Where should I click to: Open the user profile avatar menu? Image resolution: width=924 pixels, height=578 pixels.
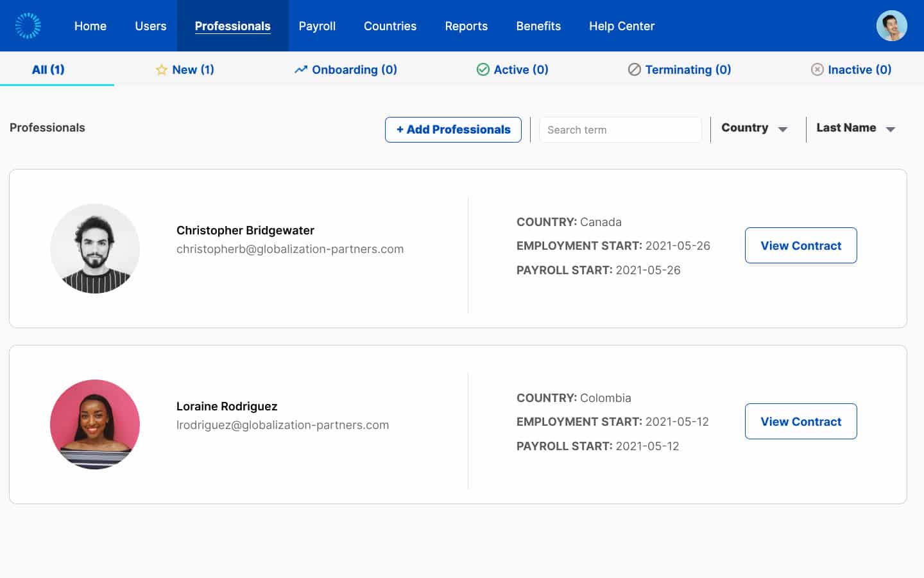[891, 26]
